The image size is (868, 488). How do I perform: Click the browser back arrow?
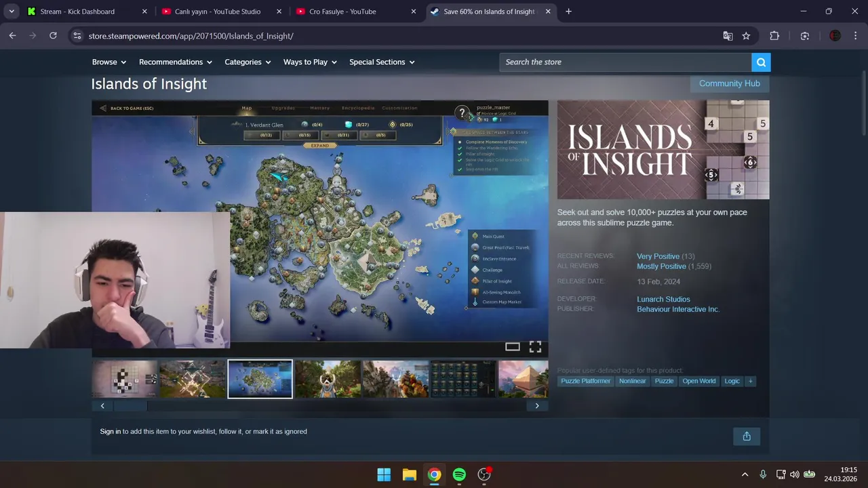(x=12, y=36)
